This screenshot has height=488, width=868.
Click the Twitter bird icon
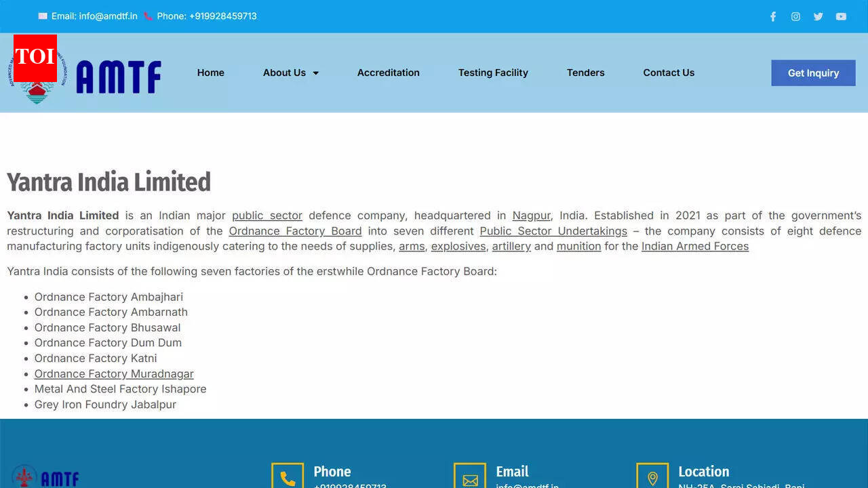pos(818,16)
